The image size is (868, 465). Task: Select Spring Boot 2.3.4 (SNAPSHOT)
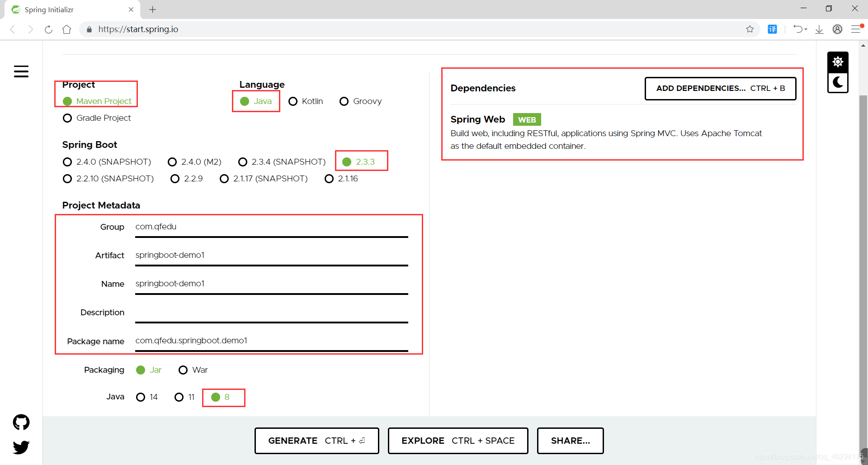coord(282,162)
